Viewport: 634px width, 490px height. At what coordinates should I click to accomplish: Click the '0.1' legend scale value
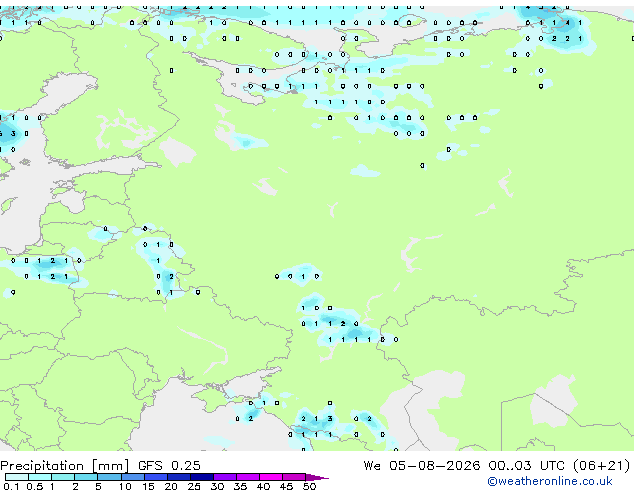pyautogui.click(x=11, y=486)
